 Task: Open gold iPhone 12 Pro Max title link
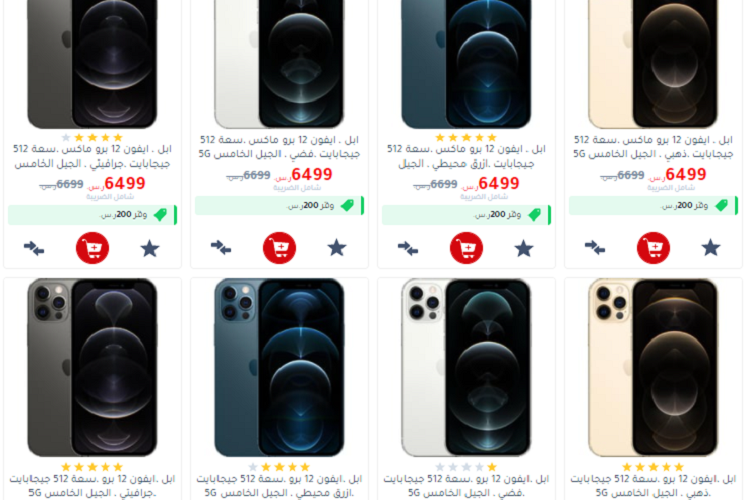pos(653,147)
